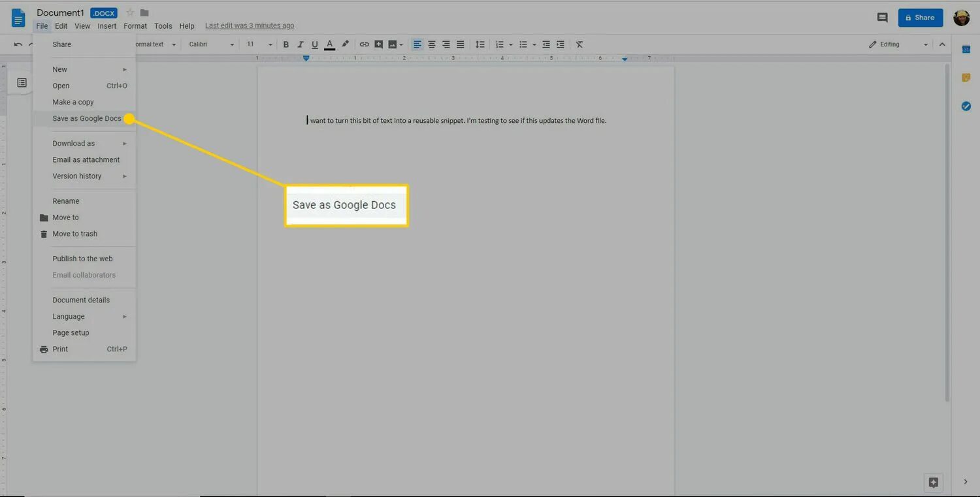The image size is (980, 497).
Task: Open the text color picker
Action: [330, 44]
